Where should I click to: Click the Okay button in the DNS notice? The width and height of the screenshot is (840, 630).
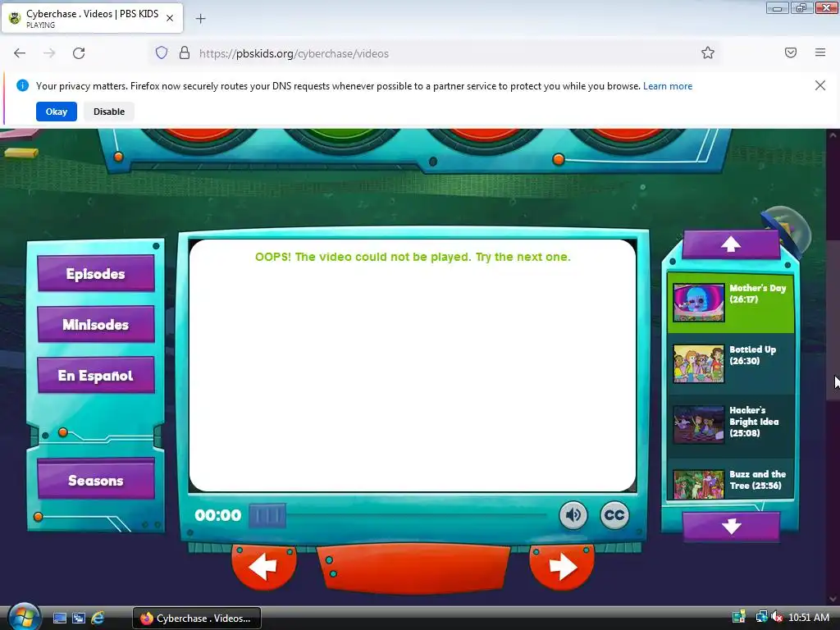click(x=57, y=112)
